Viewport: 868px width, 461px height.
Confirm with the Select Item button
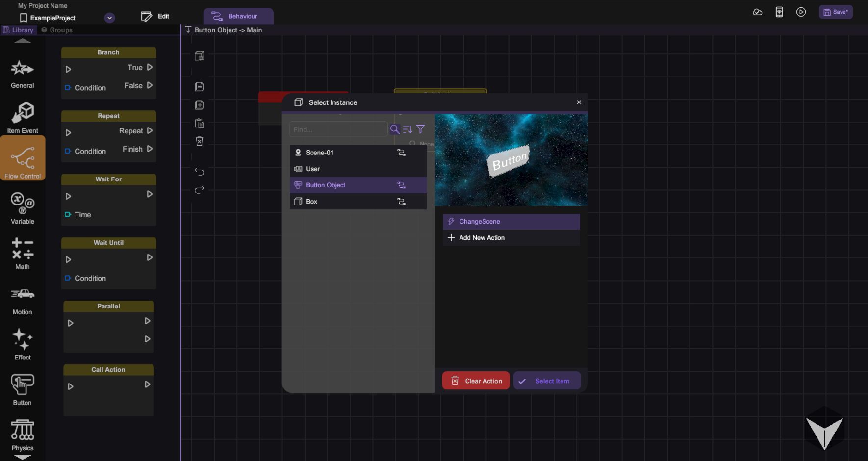pyautogui.click(x=547, y=381)
